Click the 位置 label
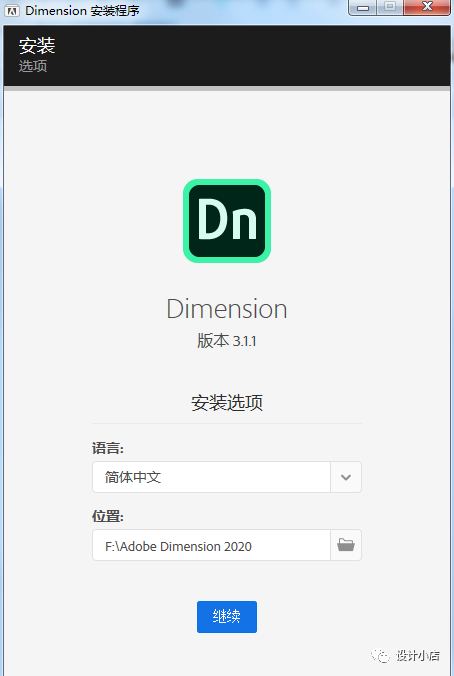Image resolution: width=454 pixels, height=676 pixels. pos(108,516)
